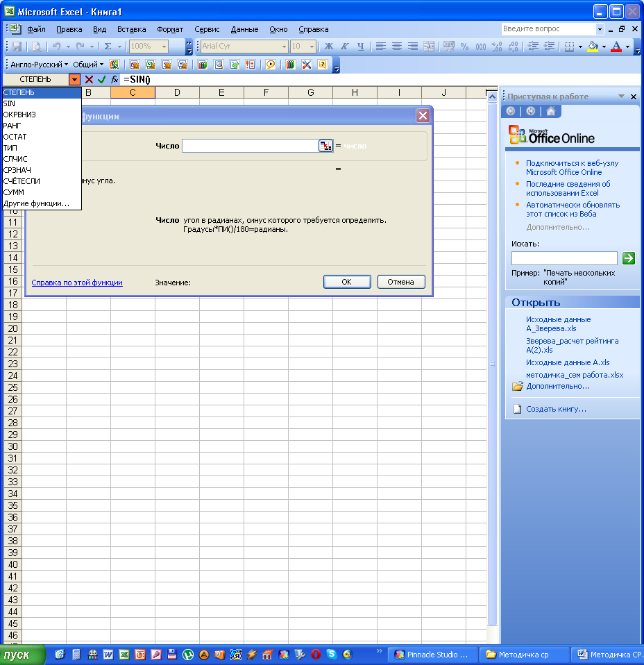The height and width of the screenshot is (665, 644).
Task: Open Pinnacle Studio from the taskbar
Action: (x=433, y=655)
